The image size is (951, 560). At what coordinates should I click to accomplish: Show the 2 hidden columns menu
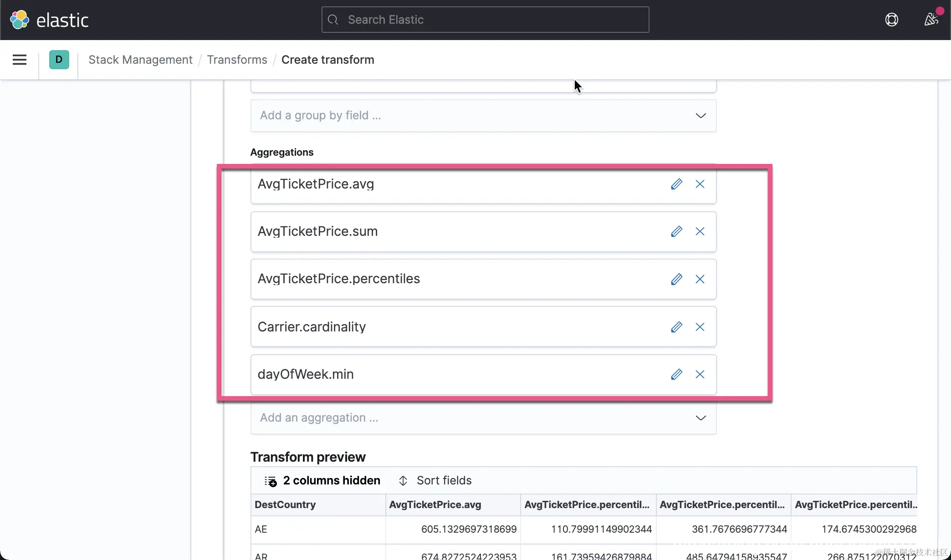[322, 481]
